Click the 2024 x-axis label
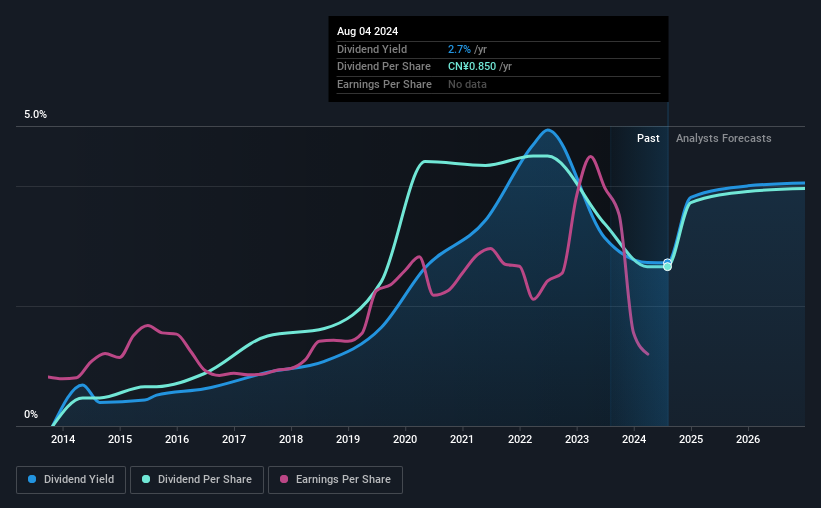Screen dimensions: 821x508 click(634, 439)
